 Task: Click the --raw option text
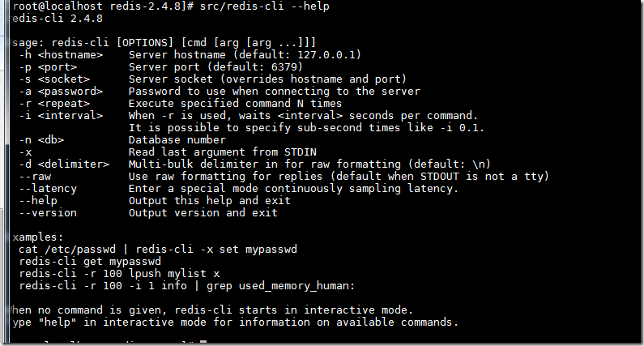[x=36, y=177]
